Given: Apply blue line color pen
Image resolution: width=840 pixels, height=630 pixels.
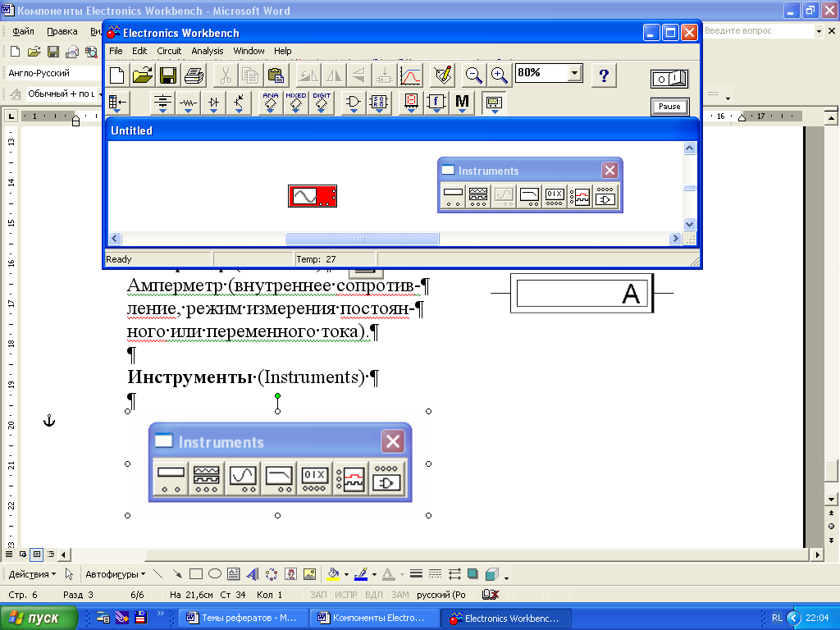Looking at the screenshot, I should pos(361,574).
